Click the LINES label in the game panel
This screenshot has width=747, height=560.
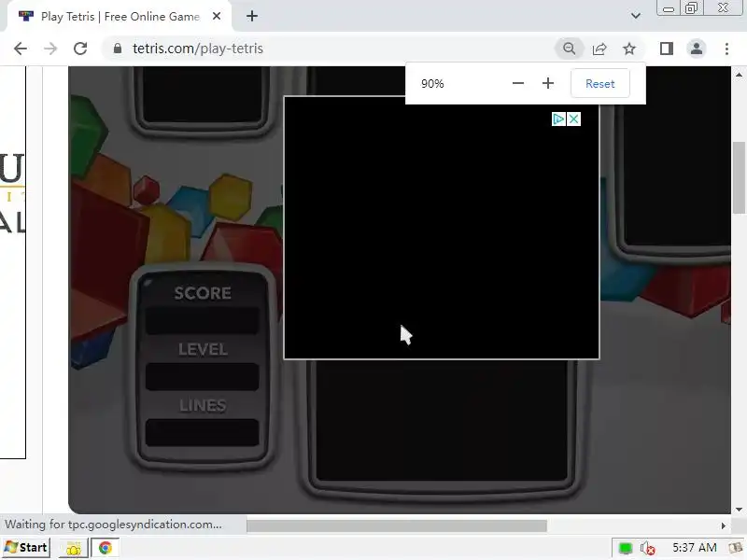203,405
